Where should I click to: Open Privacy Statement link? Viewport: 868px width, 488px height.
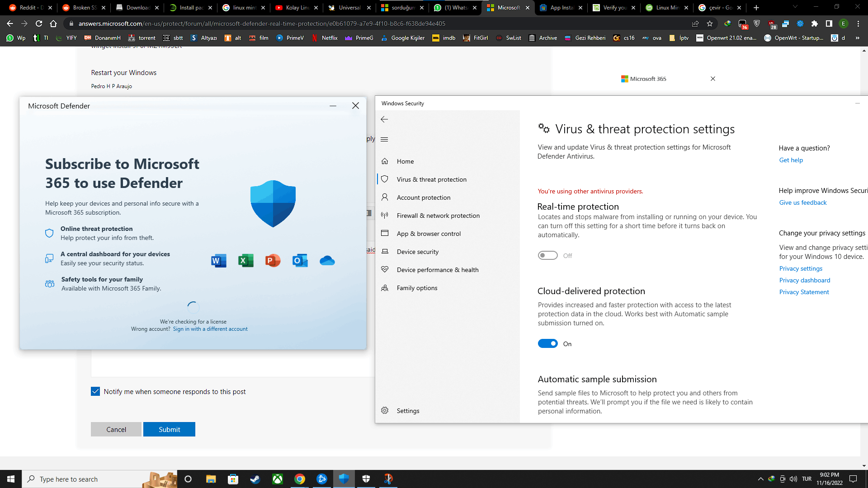tap(804, 292)
